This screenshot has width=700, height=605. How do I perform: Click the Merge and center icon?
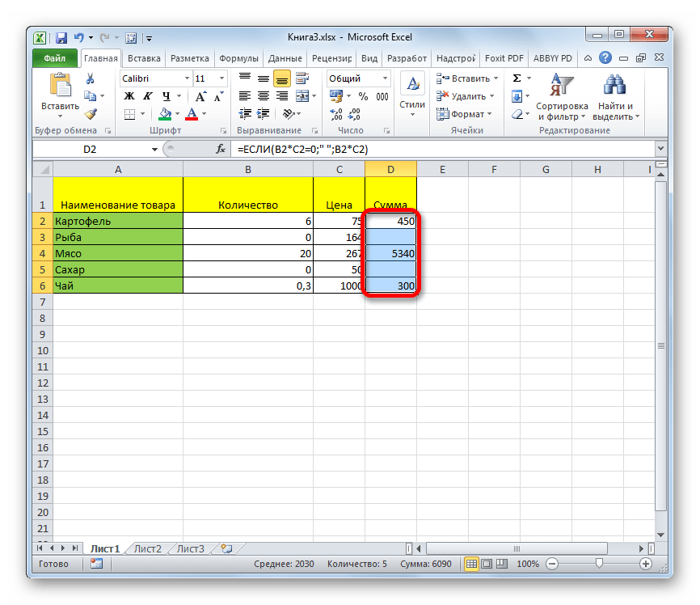(x=302, y=96)
